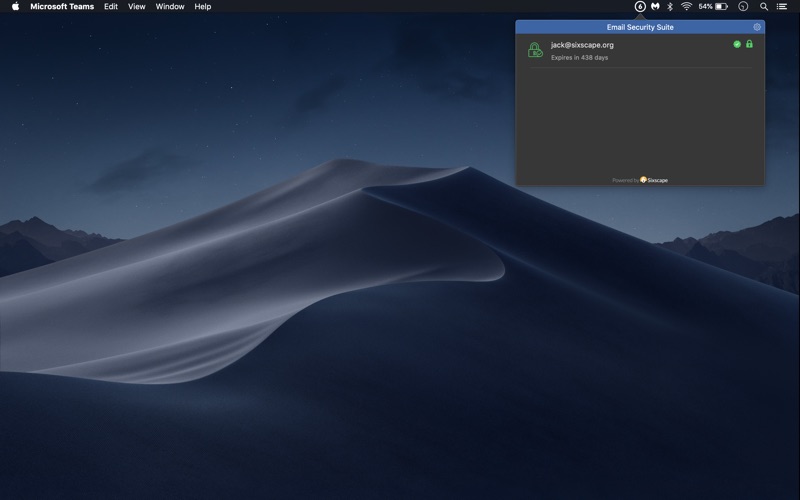The width and height of the screenshot is (800, 500).
Task: Click the Email Security Suite title
Action: (x=640, y=27)
